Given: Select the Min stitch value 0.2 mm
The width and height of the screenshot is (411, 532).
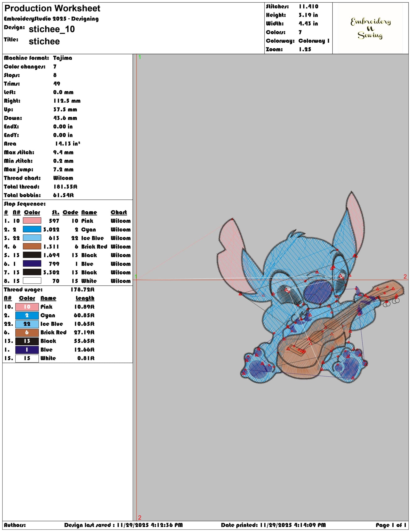Looking at the screenshot, I should (63, 161).
